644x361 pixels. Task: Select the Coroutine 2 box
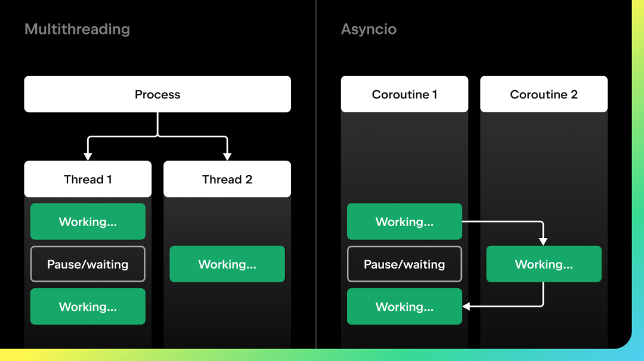click(544, 94)
